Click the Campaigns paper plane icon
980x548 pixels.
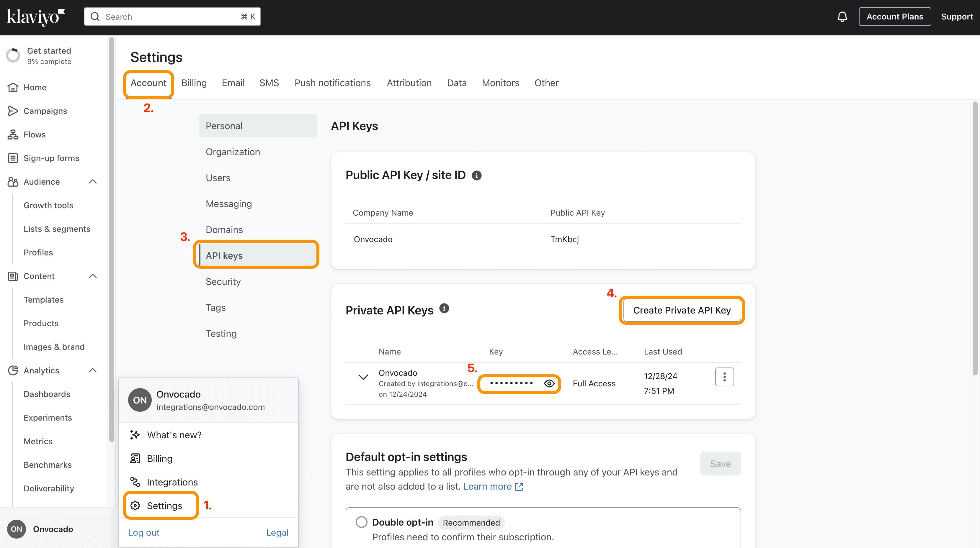pyautogui.click(x=13, y=111)
